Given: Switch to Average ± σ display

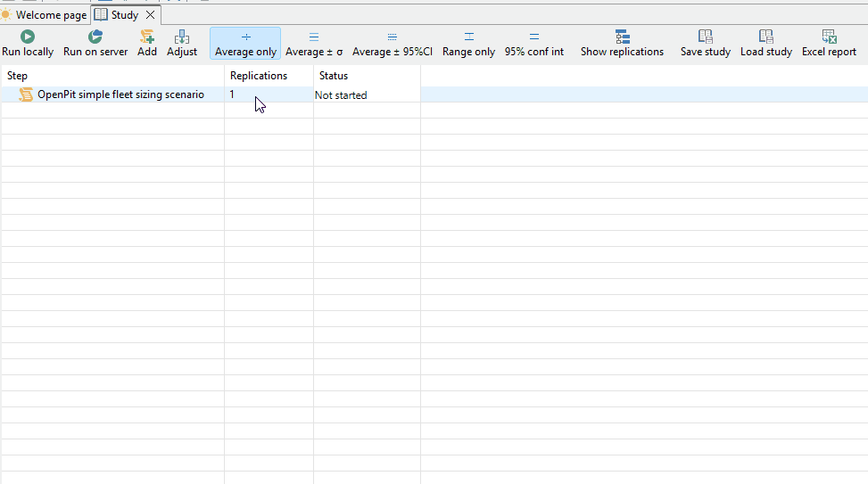Looking at the screenshot, I should (x=314, y=43).
